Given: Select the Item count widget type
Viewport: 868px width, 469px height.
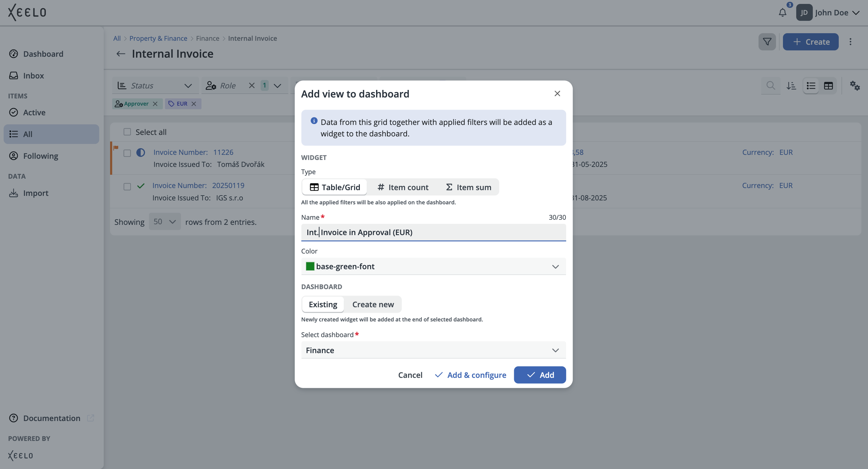Looking at the screenshot, I should [x=403, y=187].
